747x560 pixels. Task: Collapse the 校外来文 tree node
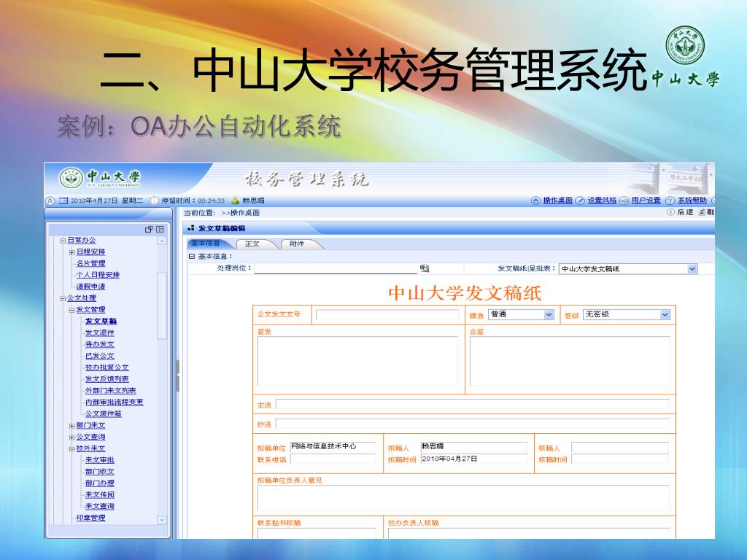tap(72, 449)
